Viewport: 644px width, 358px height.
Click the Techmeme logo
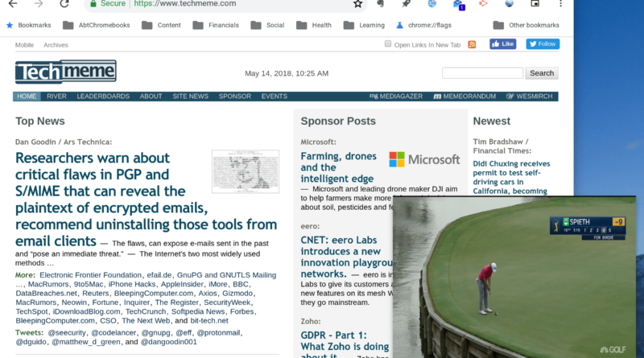66,72
